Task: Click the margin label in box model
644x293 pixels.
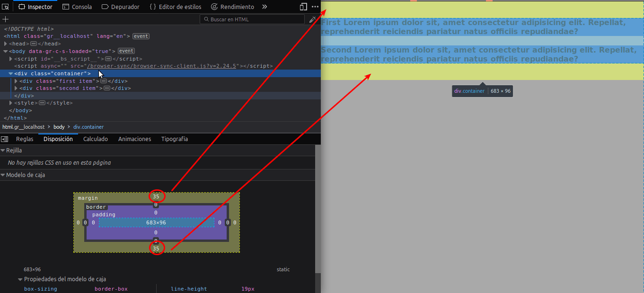Action: 88,198
